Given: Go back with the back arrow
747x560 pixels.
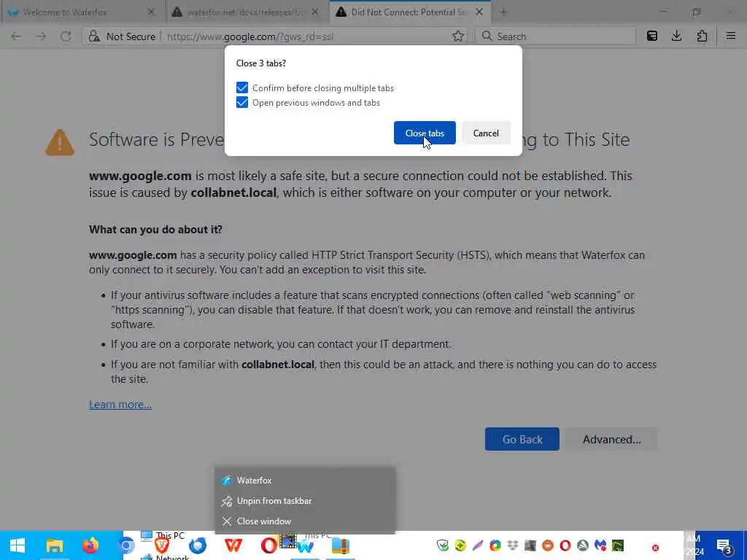Looking at the screenshot, I should [16, 36].
